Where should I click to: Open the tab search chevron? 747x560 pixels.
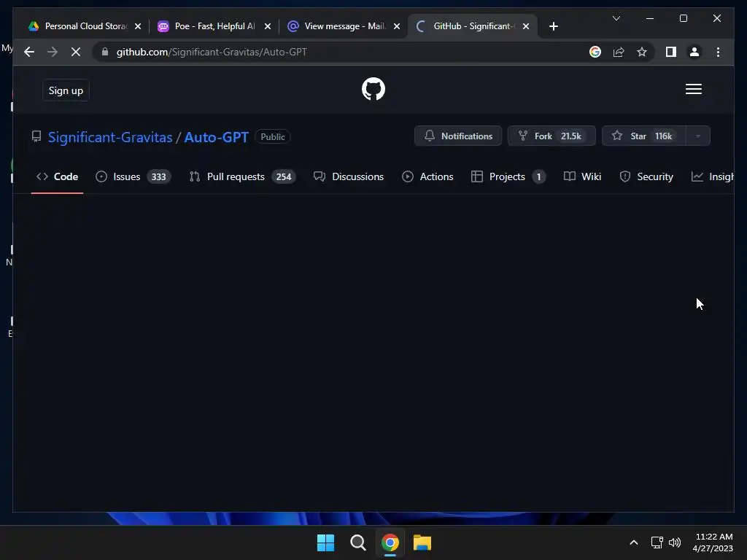pos(616,18)
